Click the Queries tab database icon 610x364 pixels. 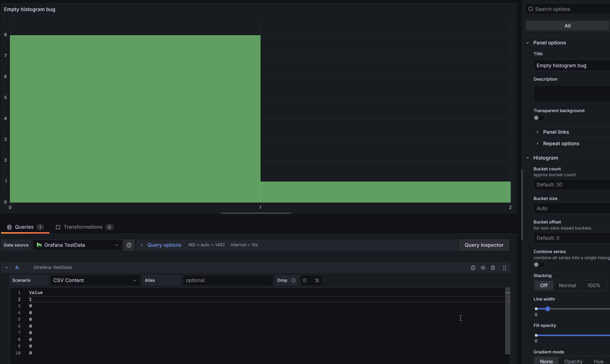(9, 227)
